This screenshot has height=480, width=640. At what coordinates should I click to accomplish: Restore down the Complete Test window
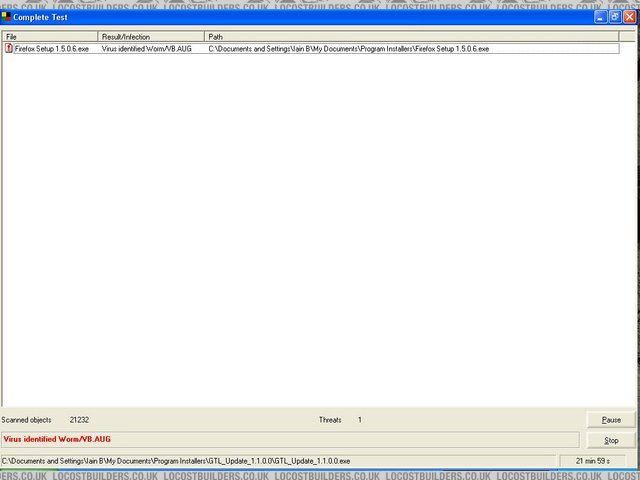tap(615, 17)
